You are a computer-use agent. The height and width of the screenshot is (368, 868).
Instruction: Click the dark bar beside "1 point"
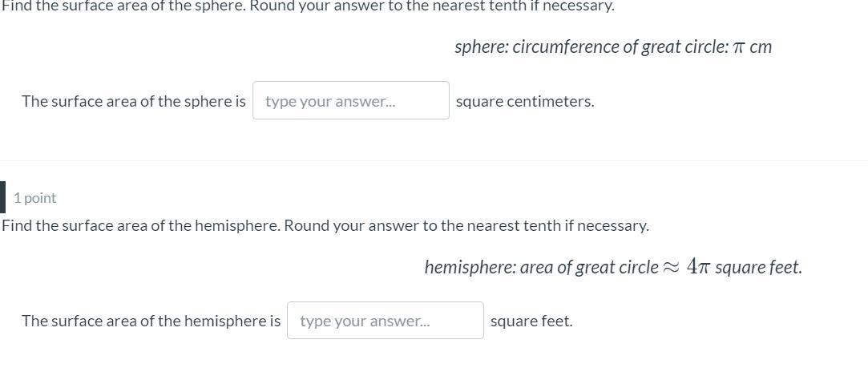pos(2,197)
